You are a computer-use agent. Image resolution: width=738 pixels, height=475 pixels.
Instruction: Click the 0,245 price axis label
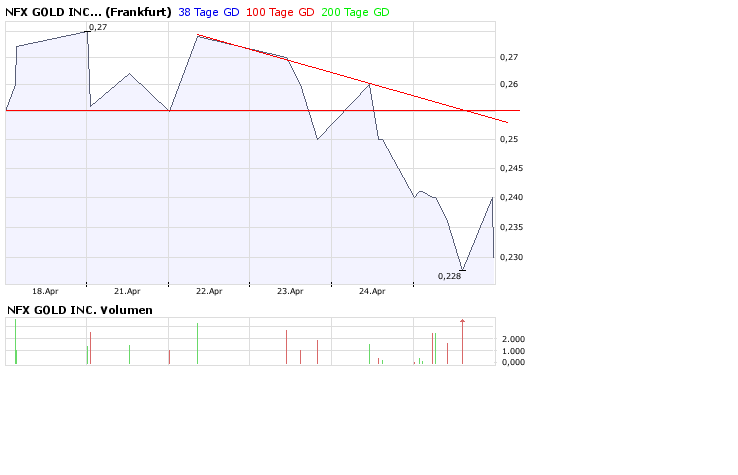point(511,168)
